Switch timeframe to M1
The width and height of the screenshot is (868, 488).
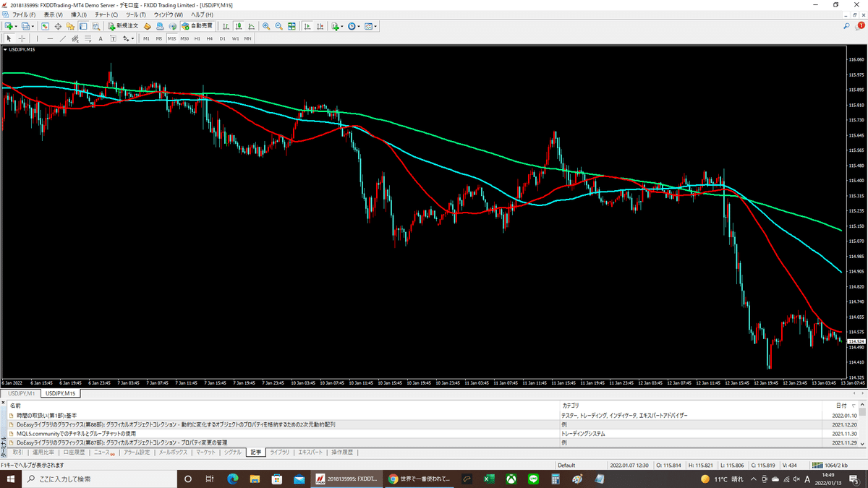[x=146, y=38]
